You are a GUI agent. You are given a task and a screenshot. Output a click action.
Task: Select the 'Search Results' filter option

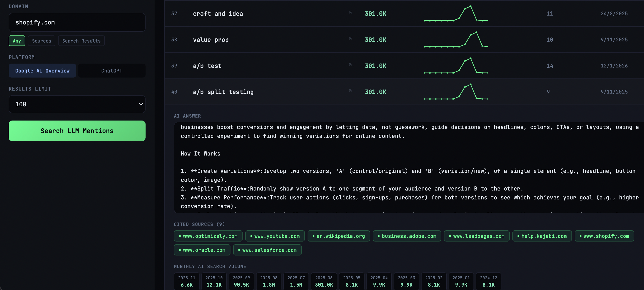tap(81, 41)
